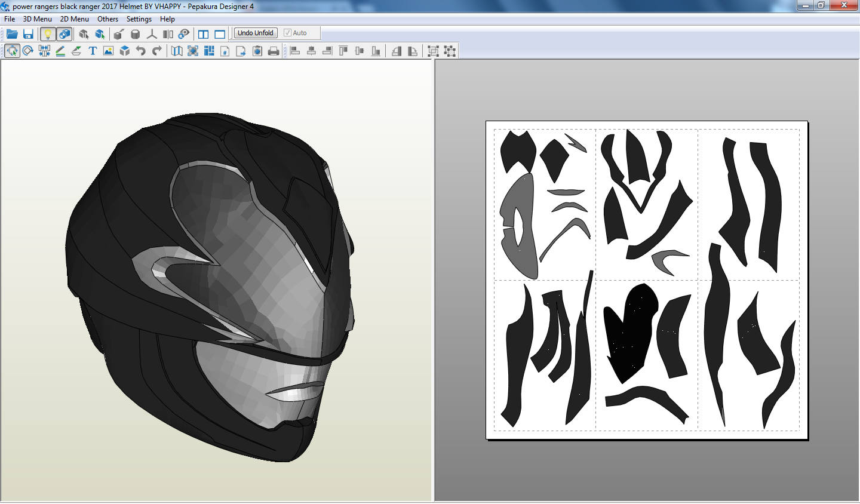Click the Redo arrow icon

point(157,51)
